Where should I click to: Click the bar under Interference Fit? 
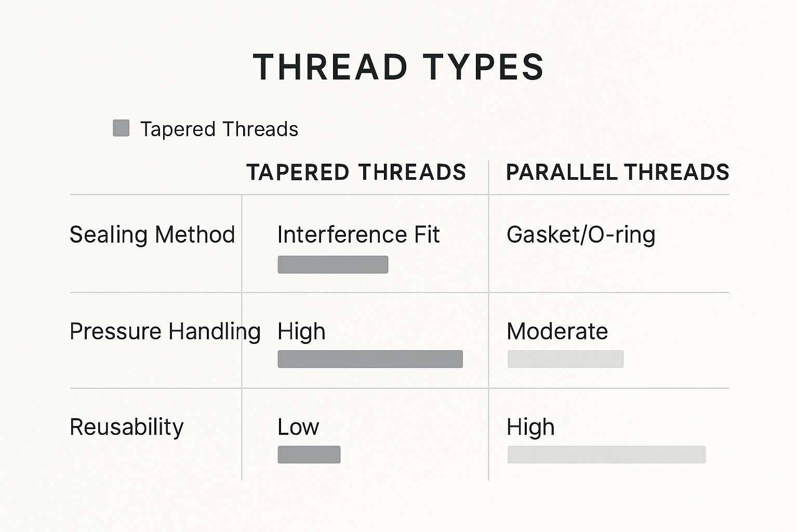[x=333, y=264]
